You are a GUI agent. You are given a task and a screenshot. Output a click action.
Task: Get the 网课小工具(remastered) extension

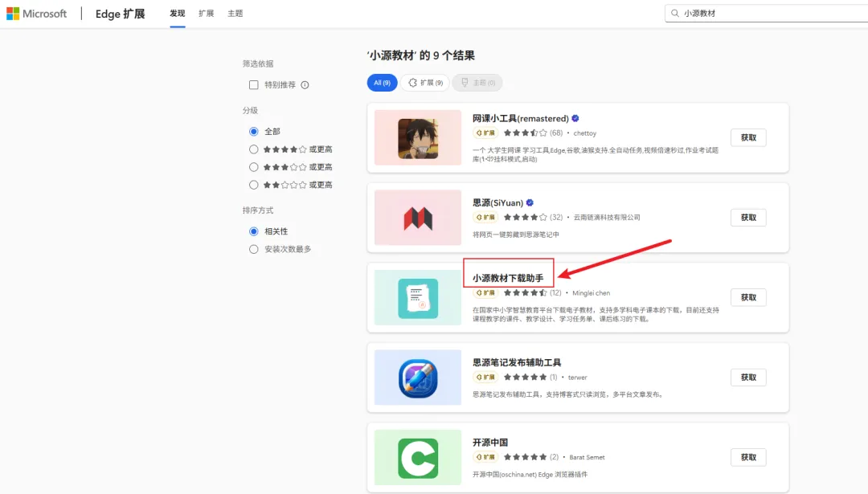tap(748, 137)
